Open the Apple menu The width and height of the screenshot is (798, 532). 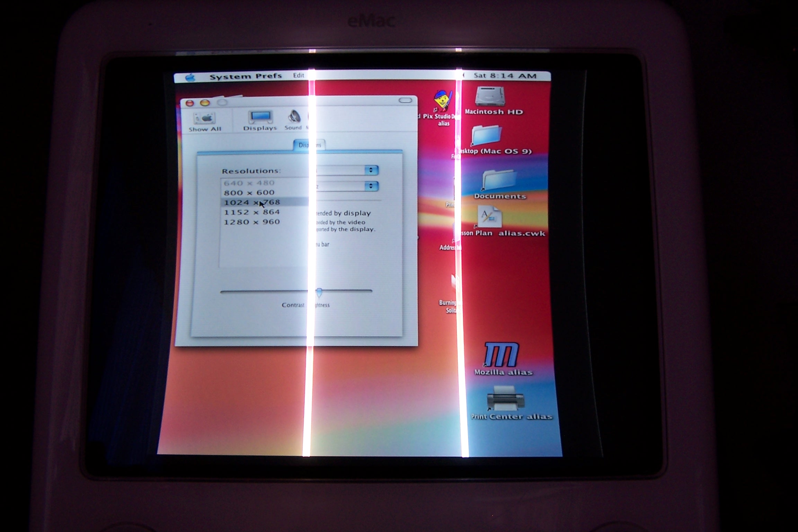[x=190, y=78]
